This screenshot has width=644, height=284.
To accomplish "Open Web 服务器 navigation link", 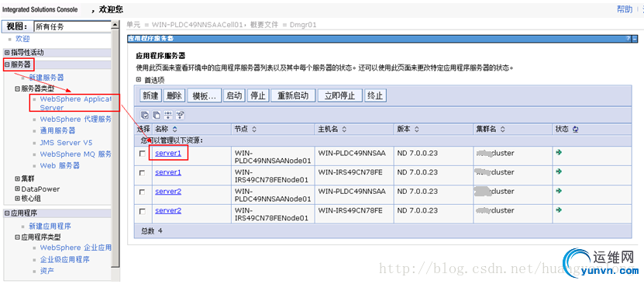I will coord(60,165).
